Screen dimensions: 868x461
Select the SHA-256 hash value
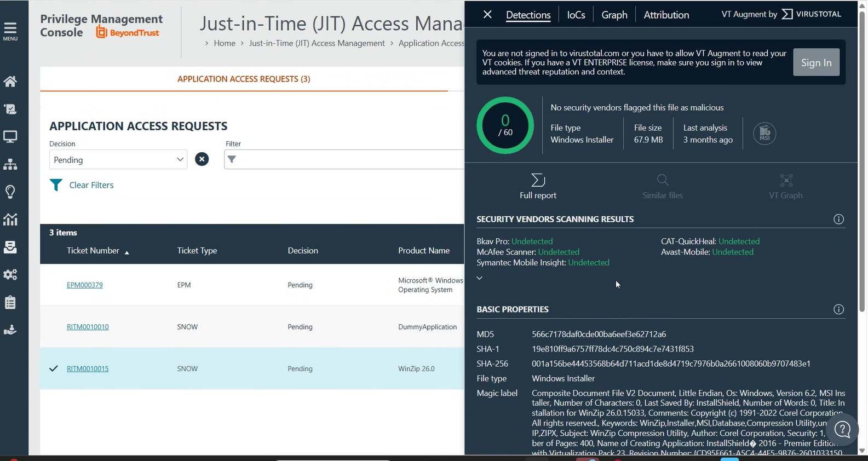(671, 364)
